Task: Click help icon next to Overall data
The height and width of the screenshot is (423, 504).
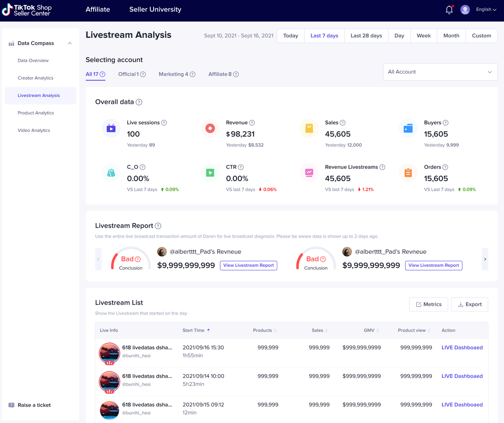Action: (139, 102)
